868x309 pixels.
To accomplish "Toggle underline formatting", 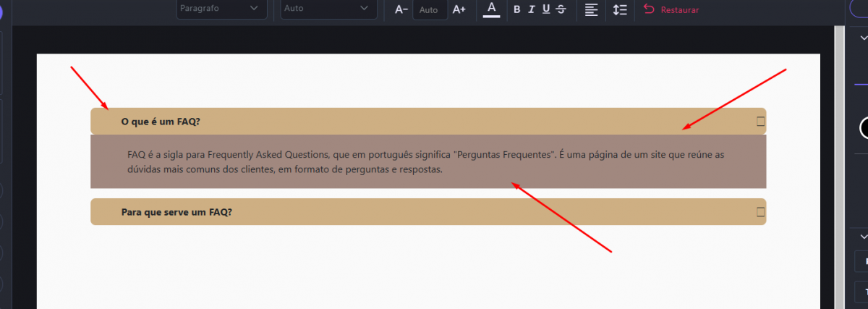I will [545, 9].
